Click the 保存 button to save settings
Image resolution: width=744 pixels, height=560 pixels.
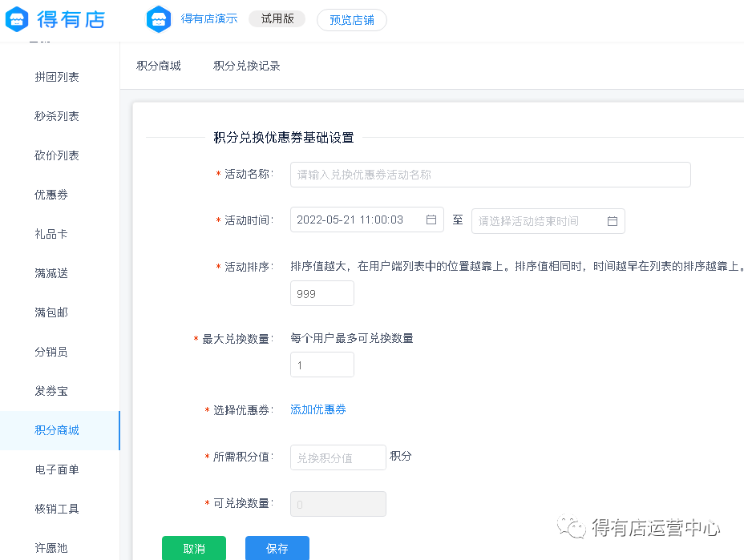click(x=277, y=549)
